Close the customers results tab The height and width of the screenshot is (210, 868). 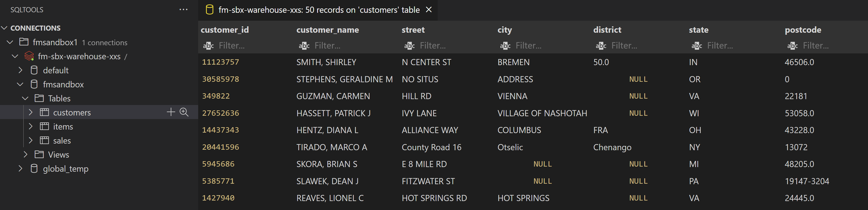pyautogui.click(x=429, y=10)
